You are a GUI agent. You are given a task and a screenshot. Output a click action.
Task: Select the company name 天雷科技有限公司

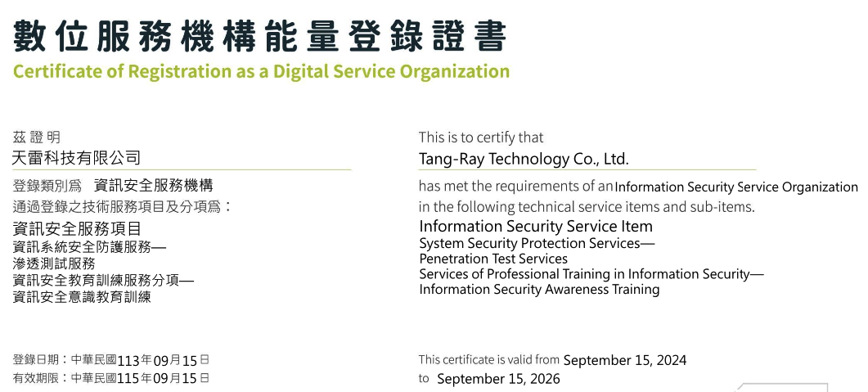[x=76, y=158]
